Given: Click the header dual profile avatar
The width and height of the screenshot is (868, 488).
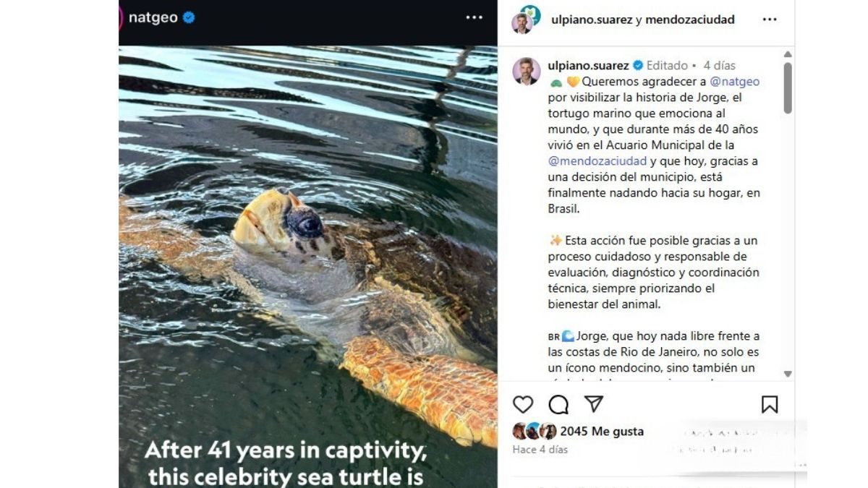Looking at the screenshot, I should point(525,20).
